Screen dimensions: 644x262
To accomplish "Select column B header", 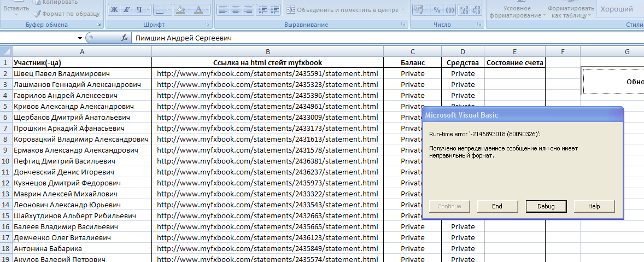I will click(268, 52).
